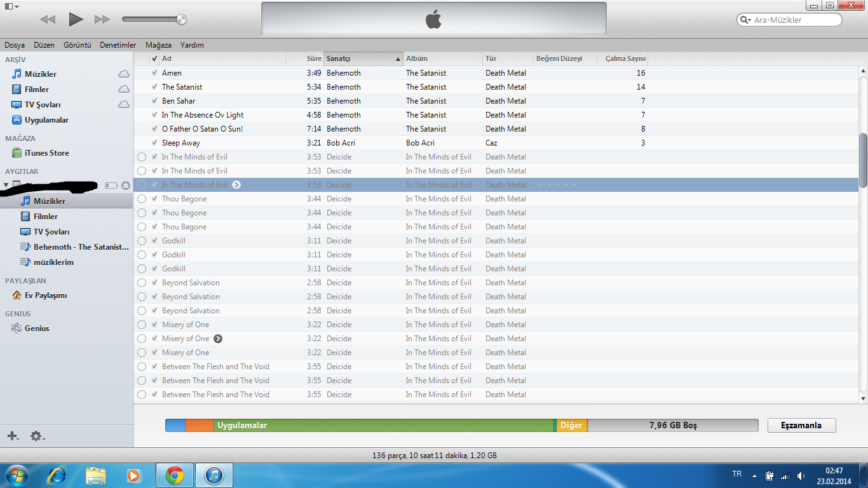Viewport: 868px width, 488px height.
Task: Open the Dosya menu
Action: point(15,45)
